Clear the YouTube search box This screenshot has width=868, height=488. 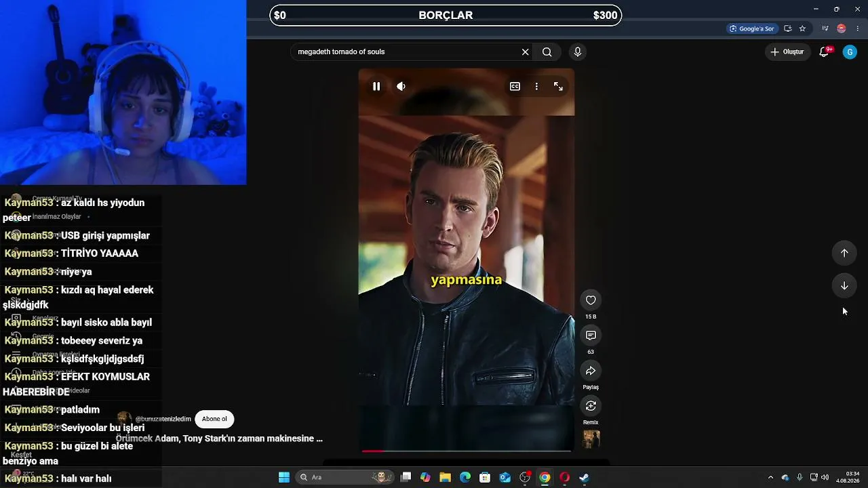525,52
